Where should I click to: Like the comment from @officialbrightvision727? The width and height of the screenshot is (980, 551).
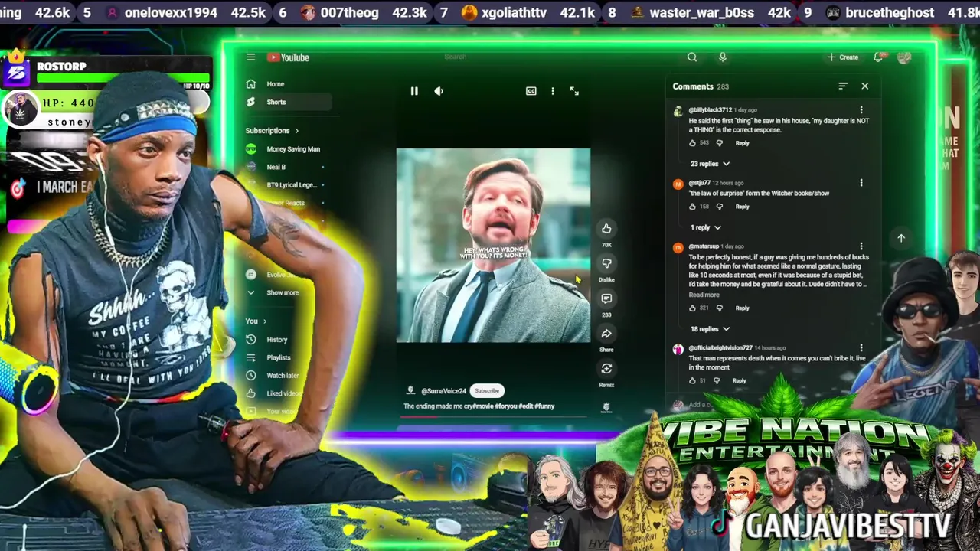[x=692, y=380]
